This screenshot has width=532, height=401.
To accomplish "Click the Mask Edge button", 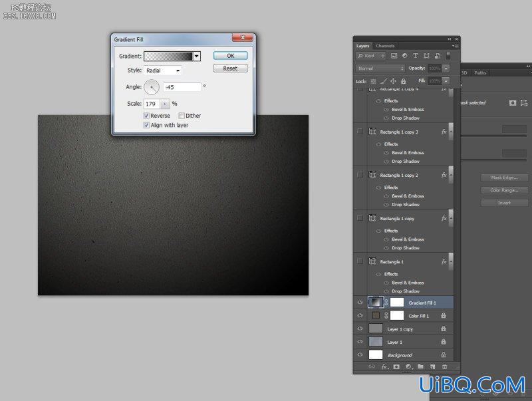I will pos(504,178).
